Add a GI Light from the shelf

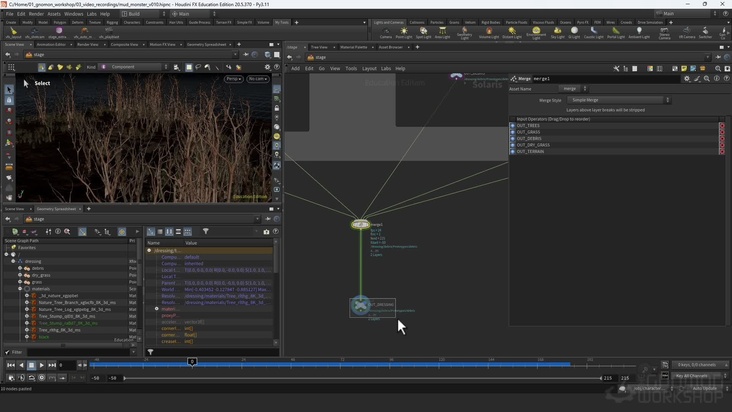pos(574,33)
